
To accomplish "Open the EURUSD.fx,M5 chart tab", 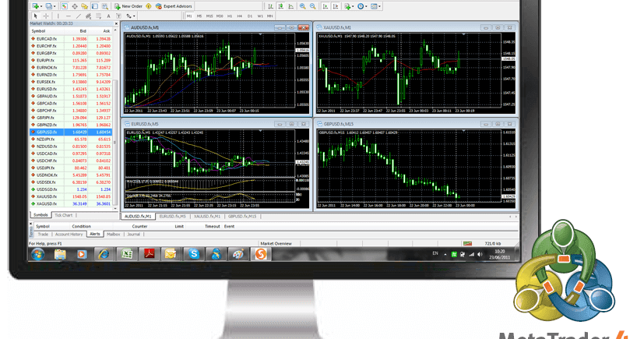I will point(173,216).
